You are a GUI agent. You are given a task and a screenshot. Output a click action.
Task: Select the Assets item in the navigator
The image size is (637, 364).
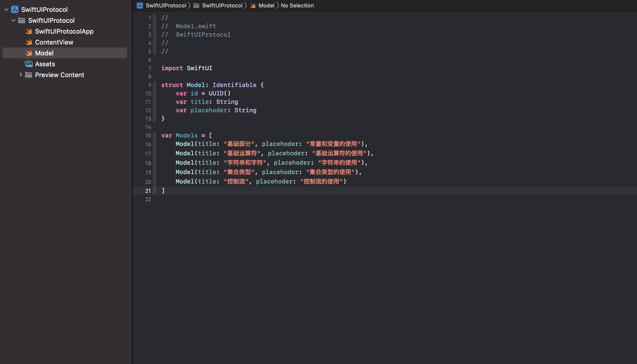pyautogui.click(x=45, y=64)
